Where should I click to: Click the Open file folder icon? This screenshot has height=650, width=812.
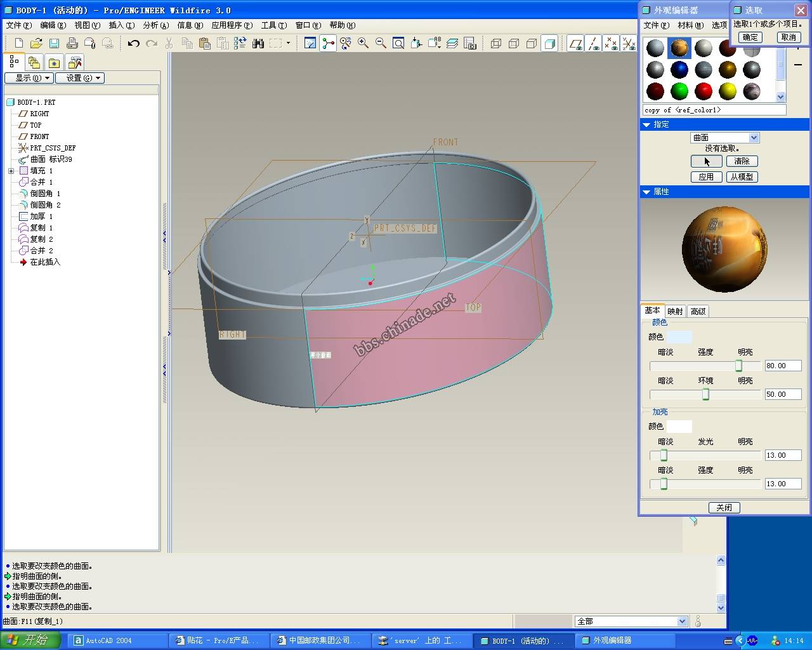coord(36,43)
